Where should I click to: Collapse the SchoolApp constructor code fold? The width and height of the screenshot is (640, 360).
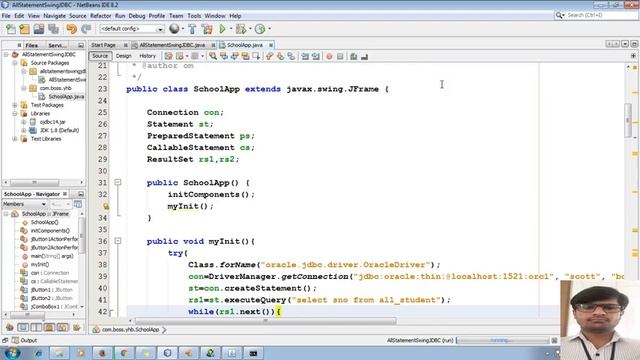pos(118,182)
